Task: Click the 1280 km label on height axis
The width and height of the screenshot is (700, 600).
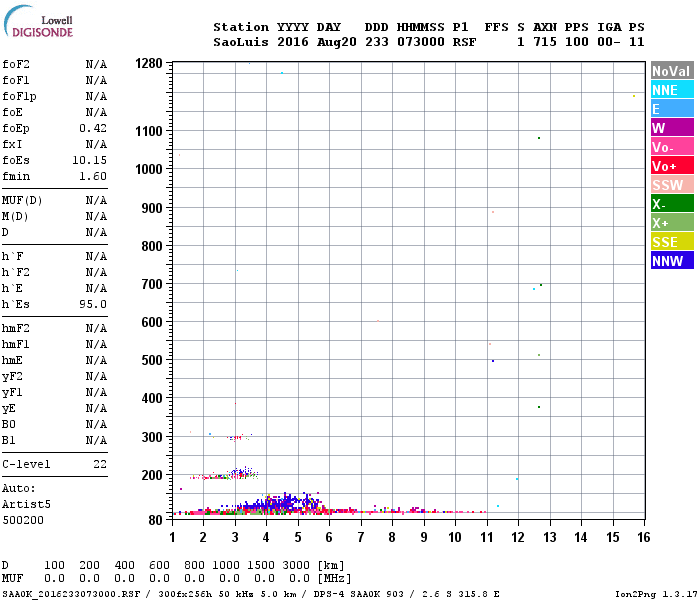Action: [148, 63]
